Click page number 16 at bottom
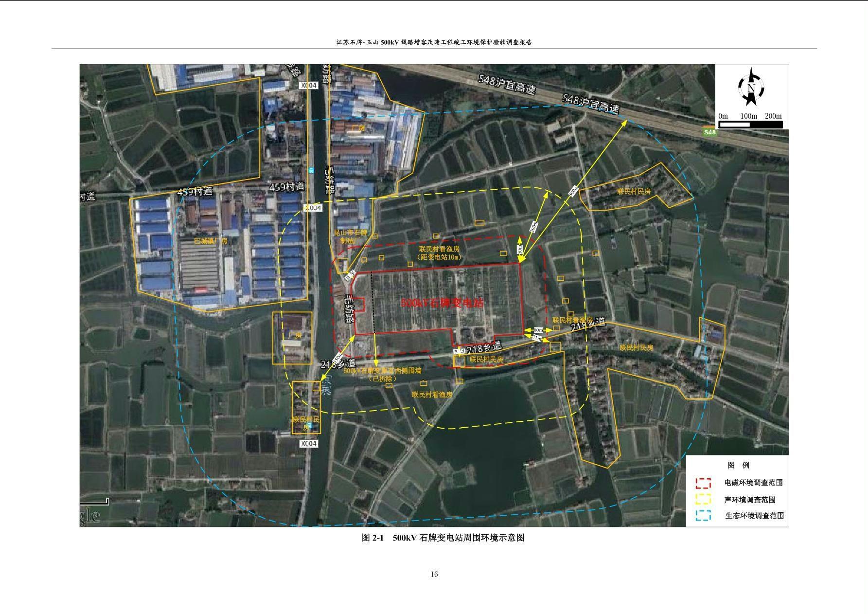This screenshot has height=614, width=868. tap(434, 574)
